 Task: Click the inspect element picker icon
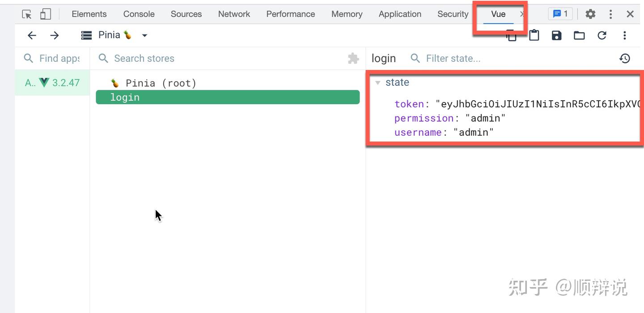coord(27,14)
